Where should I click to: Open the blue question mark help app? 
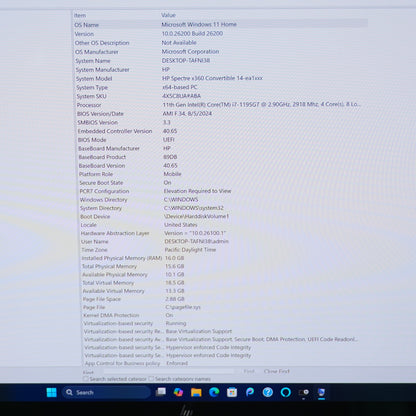tap(268, 392)
